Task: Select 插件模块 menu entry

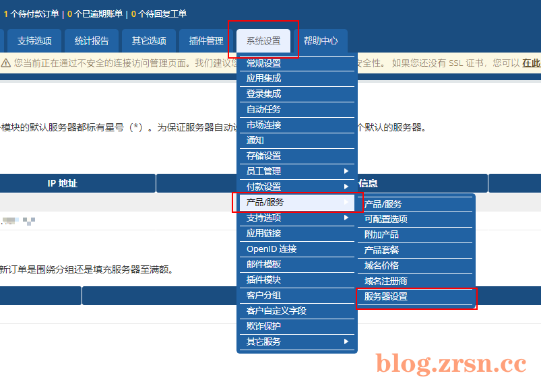Action: tap(297, 280)
